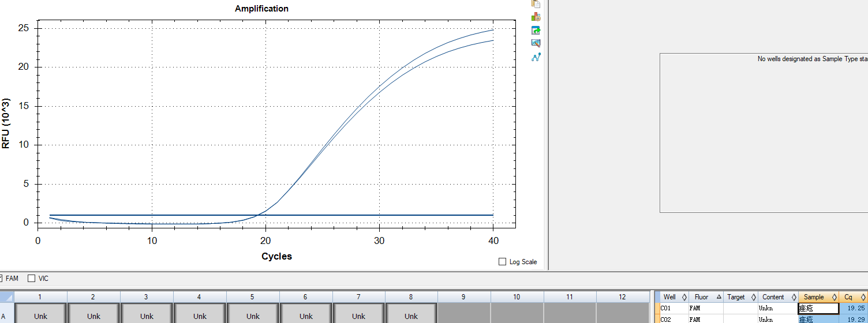868x323 pixels.
Task: Click the chart trace style pencil icon
Action: coord(536,43)
